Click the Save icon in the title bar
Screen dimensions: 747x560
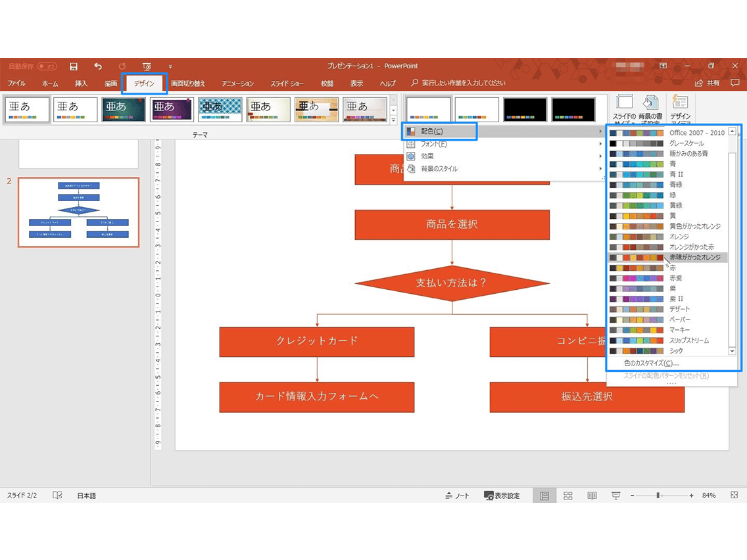pos(74,66)
